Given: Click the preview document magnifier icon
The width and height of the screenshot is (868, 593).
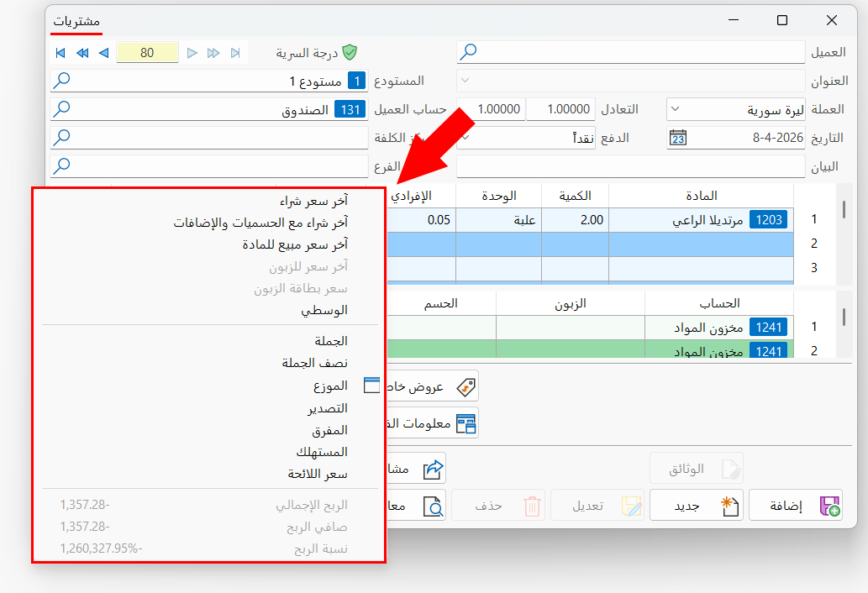Looking at the screenshot, I should (x=434, y=506).
